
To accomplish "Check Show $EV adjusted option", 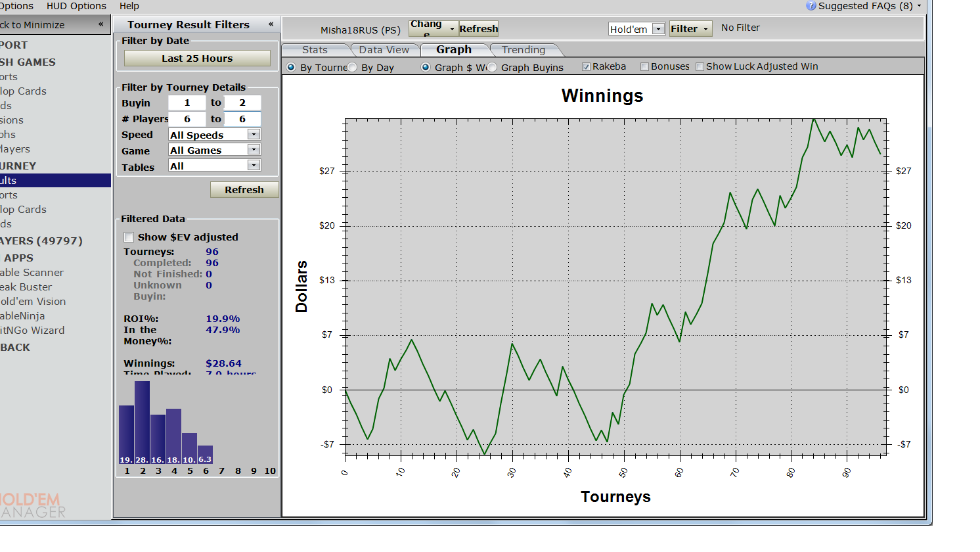I will 129,237.
